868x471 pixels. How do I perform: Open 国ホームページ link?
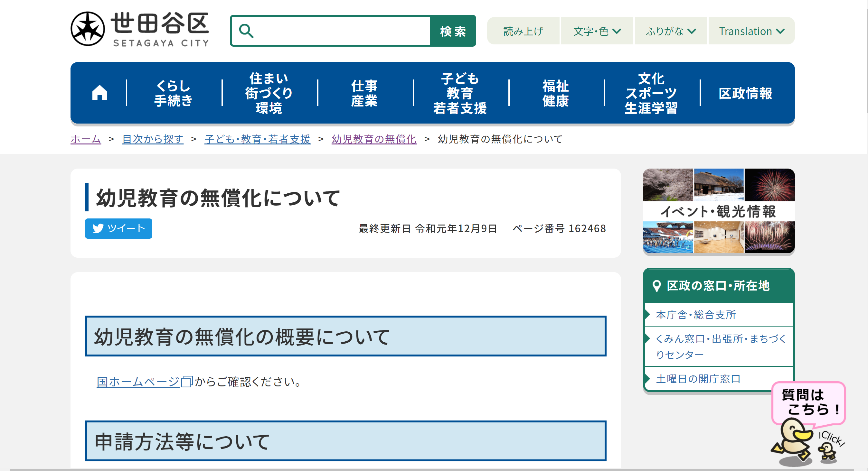[138, 382]
